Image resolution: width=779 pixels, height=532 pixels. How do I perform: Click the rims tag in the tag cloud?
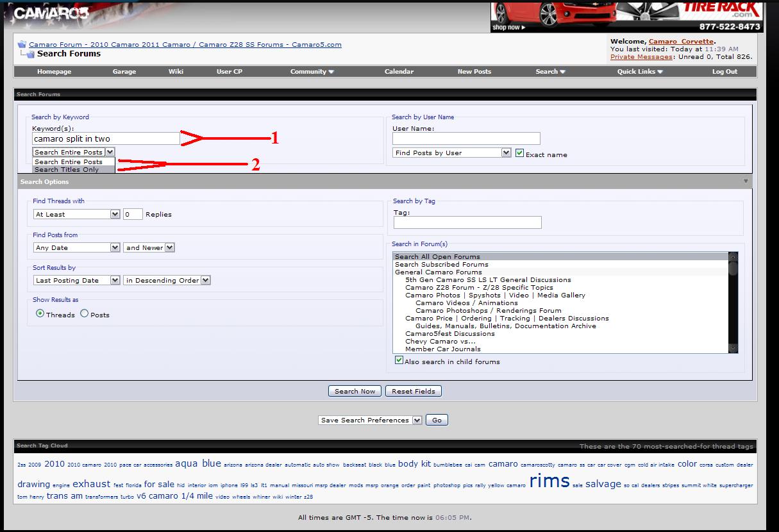coord(550,481)
